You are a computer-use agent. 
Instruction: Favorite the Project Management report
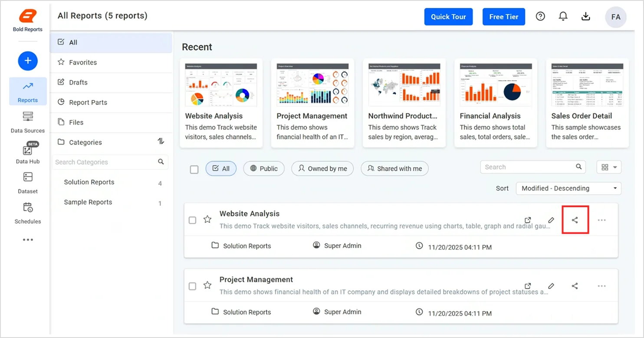[207, 285]
